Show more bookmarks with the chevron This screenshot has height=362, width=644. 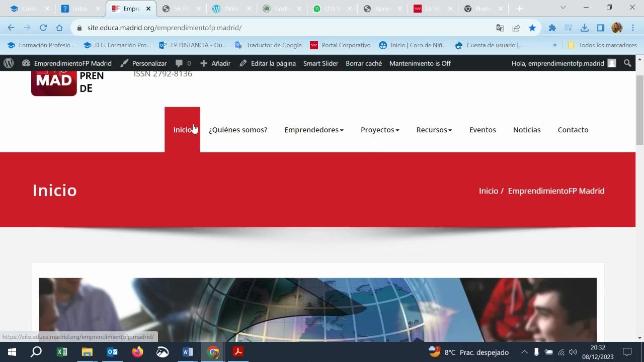(x=555, y=45)
